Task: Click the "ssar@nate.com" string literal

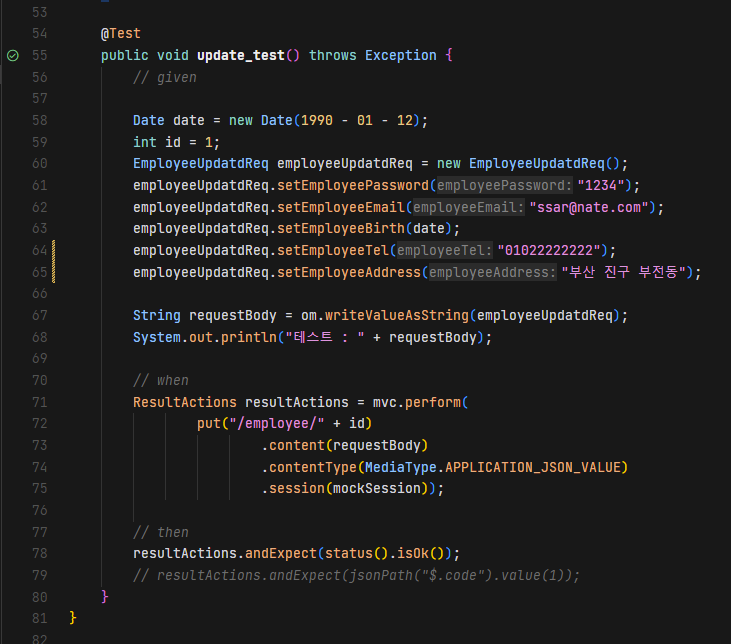Action: pyautogui.click(x=589, y=208)
